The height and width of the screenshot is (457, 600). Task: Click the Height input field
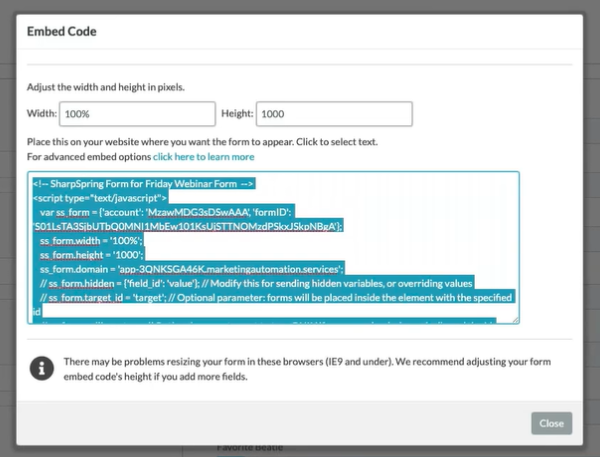click(334, 114)
